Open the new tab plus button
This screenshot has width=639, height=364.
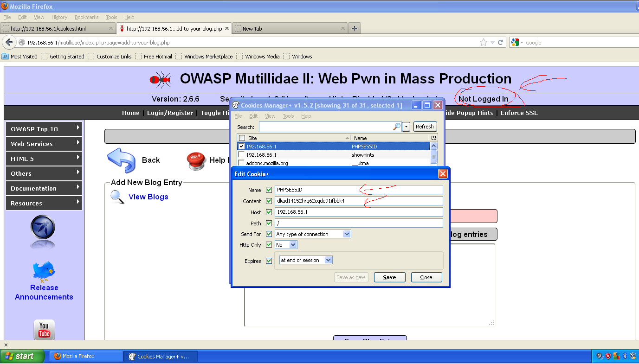coord(355,28)
